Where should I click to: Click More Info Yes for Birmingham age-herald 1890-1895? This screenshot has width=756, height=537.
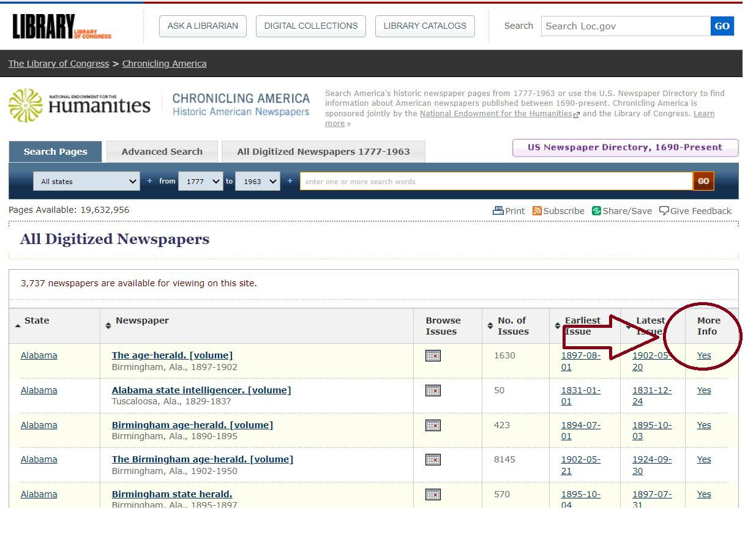704,425
